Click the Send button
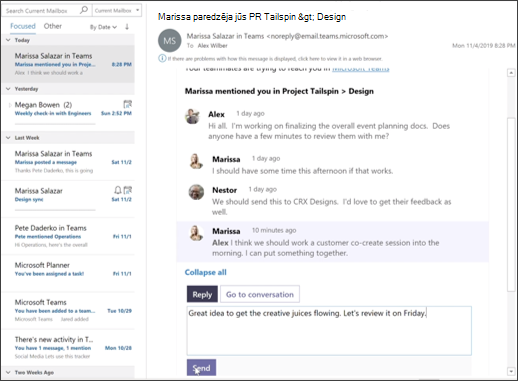The image size is (518, 381). click(x=201, y=367)
